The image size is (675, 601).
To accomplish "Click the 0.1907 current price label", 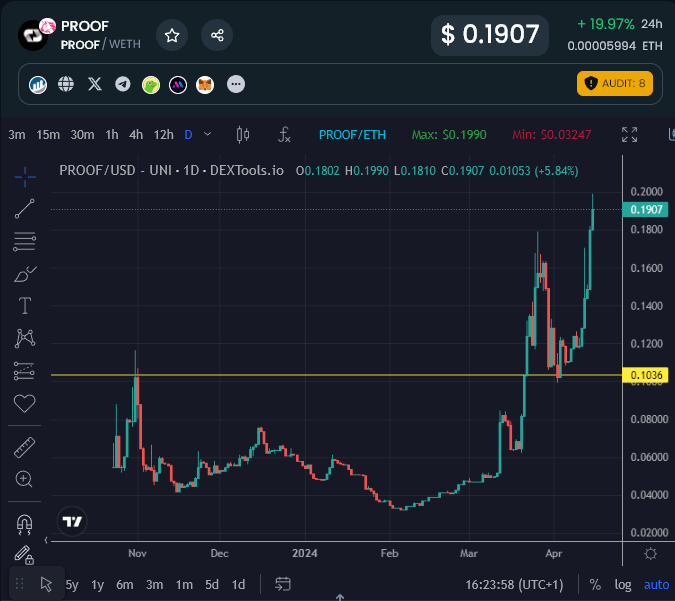I will pos(646,210).
